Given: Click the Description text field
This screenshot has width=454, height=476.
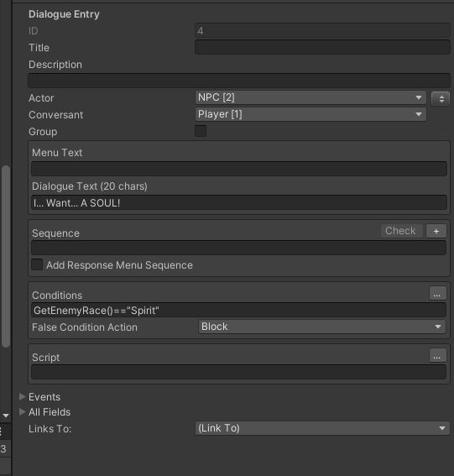Looking at the screenshot, I should 239,81.
